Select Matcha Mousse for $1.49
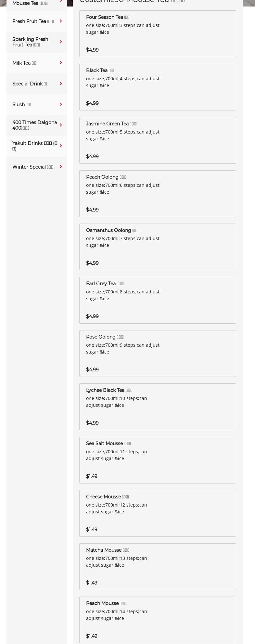 coord(158,567)
